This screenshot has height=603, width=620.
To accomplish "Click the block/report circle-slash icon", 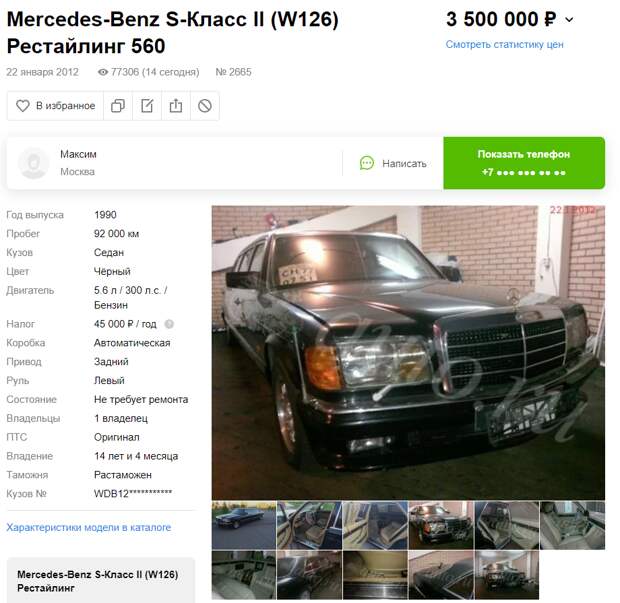I will 205,106.
